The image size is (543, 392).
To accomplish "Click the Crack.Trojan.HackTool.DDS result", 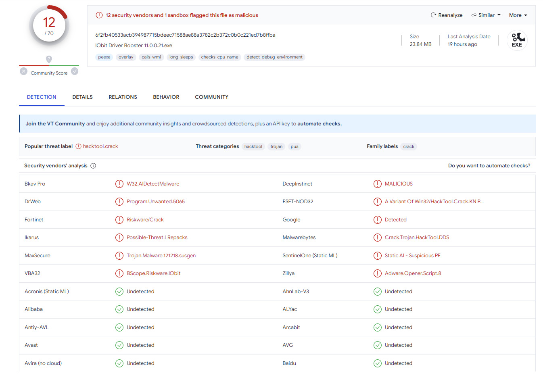I will pyautogui.click(x=417, y=238).
